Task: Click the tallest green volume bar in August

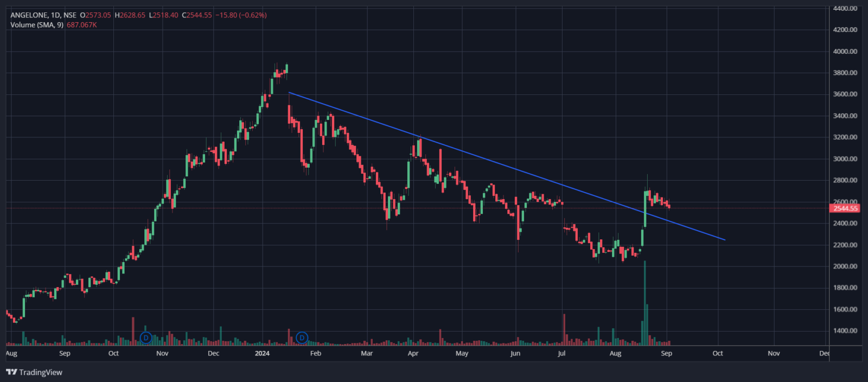Action: [x=644, y=304]
